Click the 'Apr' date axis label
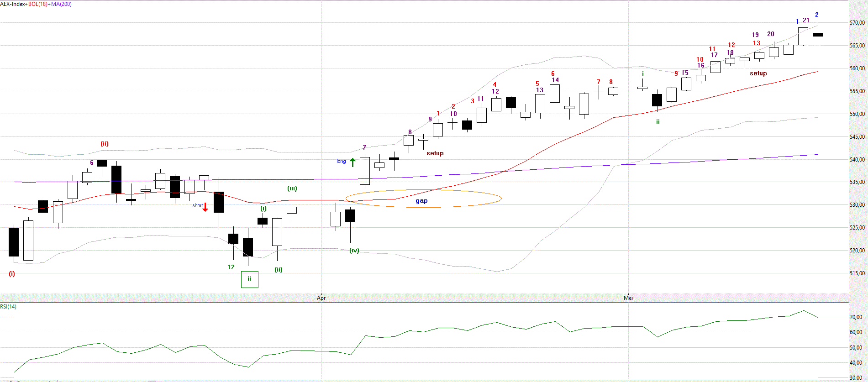 321,298
